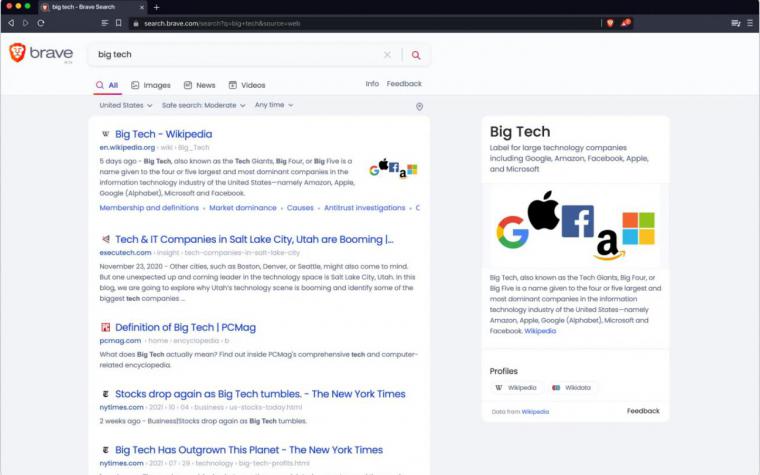This screenshot has height=475, width=760.
Task: Select the 'big tech - Brave Search' browser tab
Action: [92, 7]
